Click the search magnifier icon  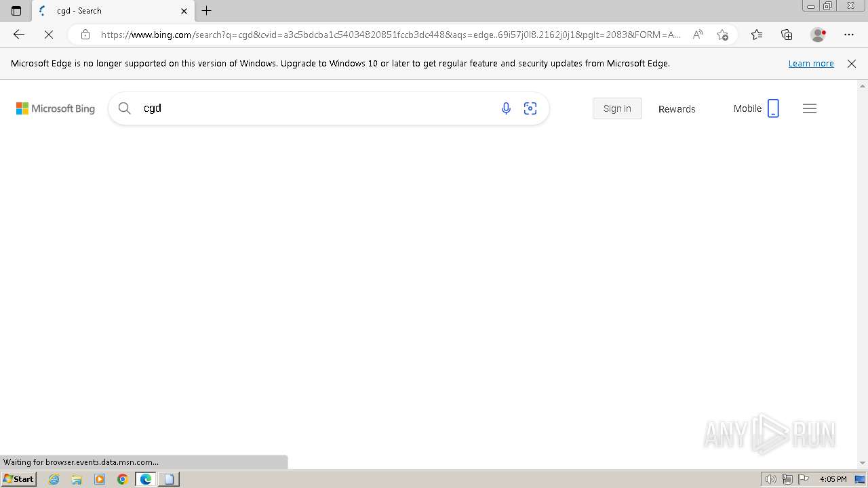124,108
